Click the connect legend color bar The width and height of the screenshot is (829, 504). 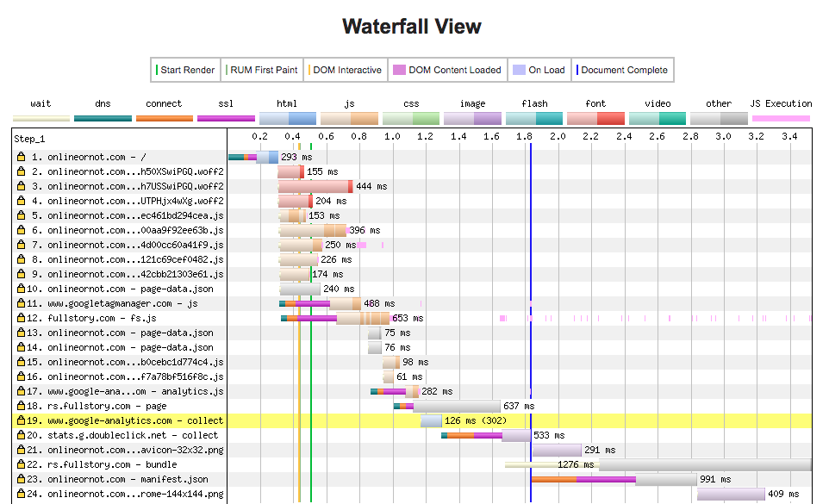[x=165, y=118]
